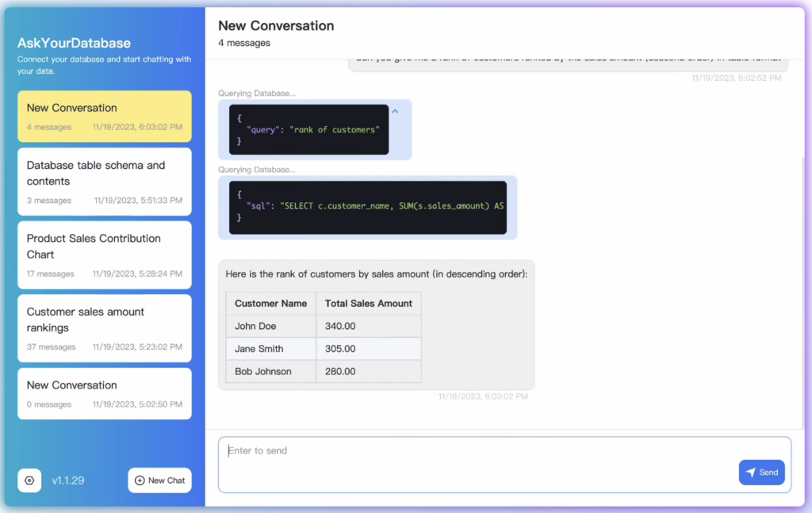
Task: Click the Send button
Action: point(761,472)
